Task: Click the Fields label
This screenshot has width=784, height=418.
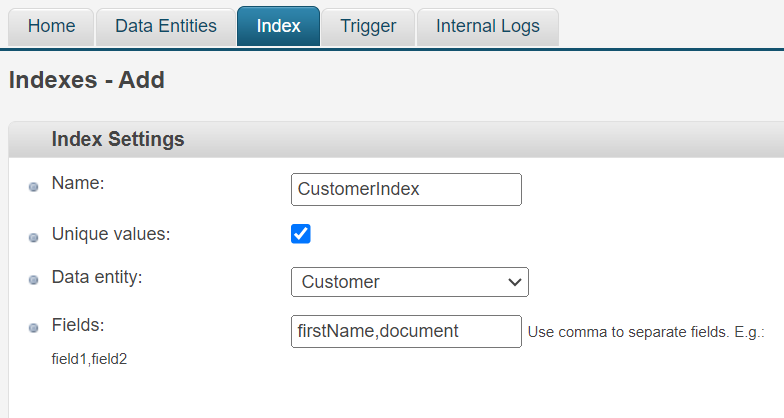Action: click(x=78, y=325)
